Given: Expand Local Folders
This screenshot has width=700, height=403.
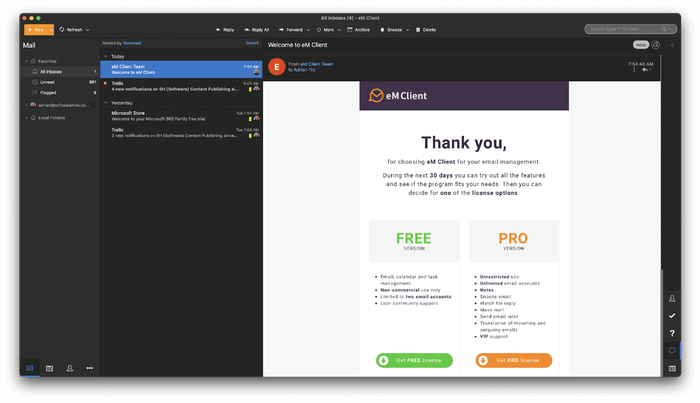Looking at the screenshot, I should [x=26, y=118].
